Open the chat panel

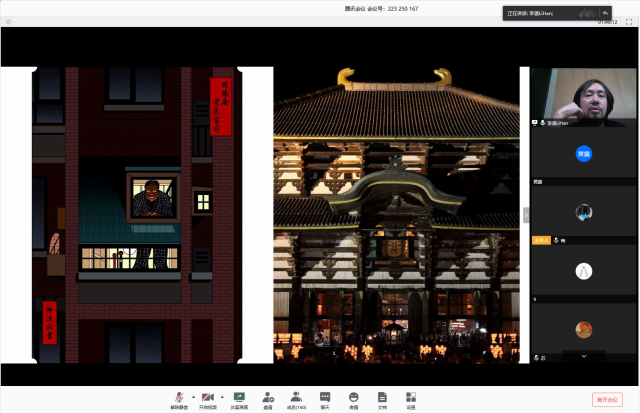325,399
